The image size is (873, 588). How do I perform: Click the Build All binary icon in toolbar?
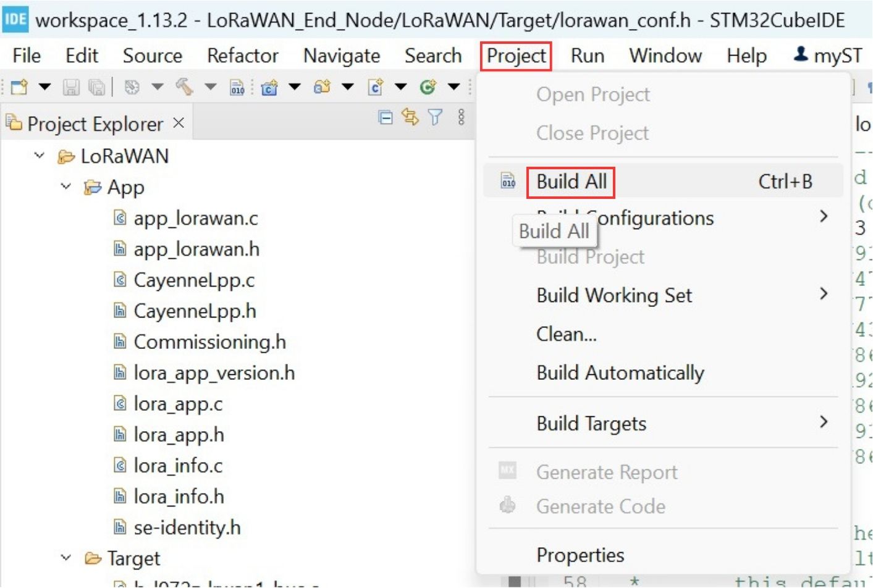point(237,87)
